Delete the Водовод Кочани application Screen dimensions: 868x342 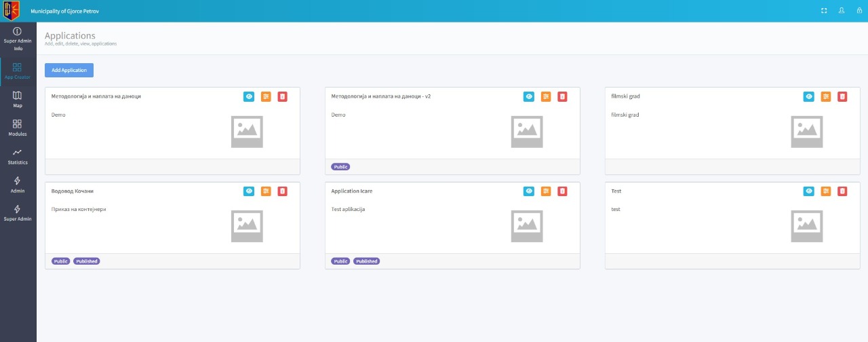coord(282,191)
